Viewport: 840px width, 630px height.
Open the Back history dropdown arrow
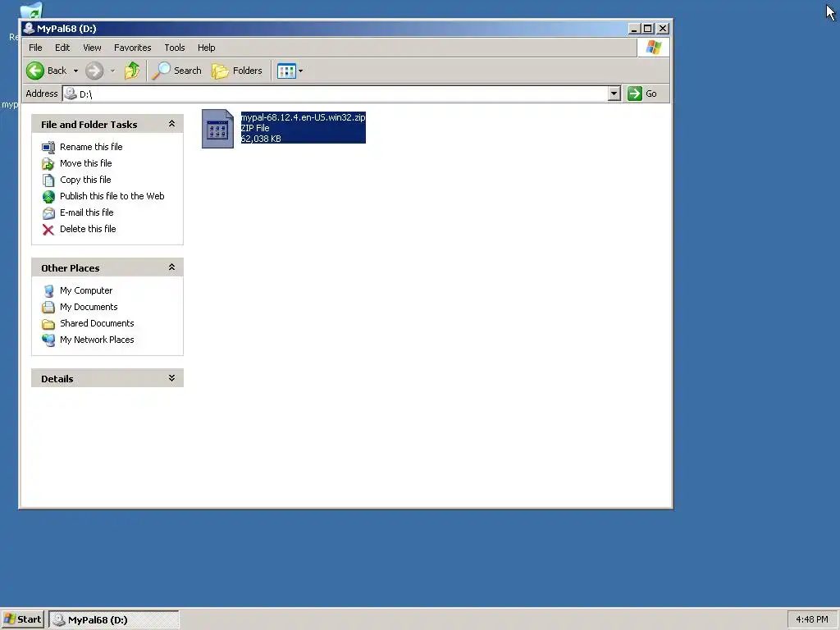75,71
